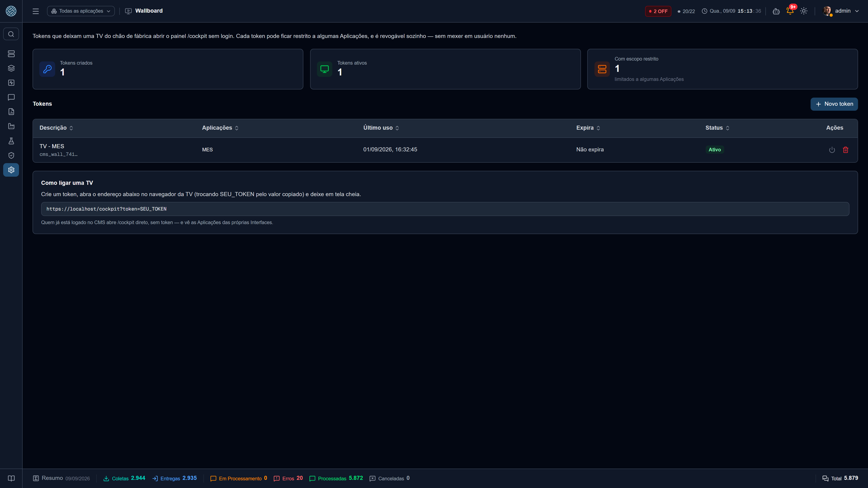Open the messages chat sidebar icon
This screenshot has height=488, width=868.
click(11, 97)
